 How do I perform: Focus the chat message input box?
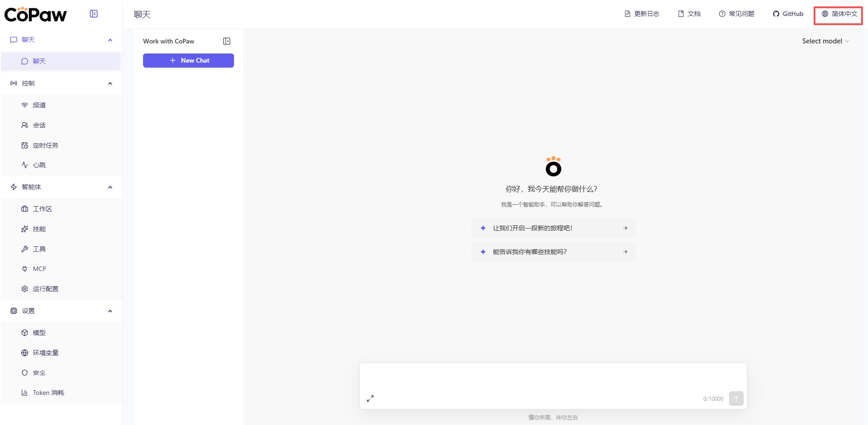(x=553, y=377)
